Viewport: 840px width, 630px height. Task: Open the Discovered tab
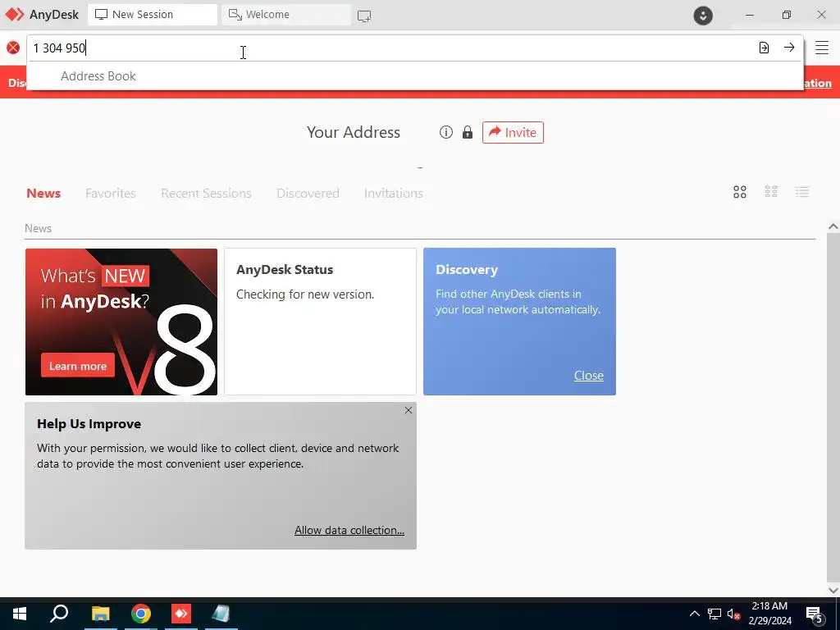[308, 194]
